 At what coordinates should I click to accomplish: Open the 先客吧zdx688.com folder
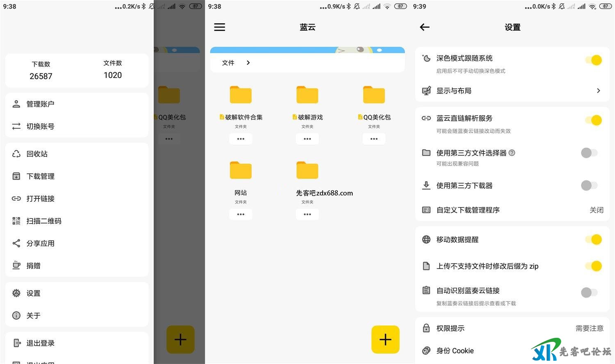pyautogui.click(x=307, y=171)
